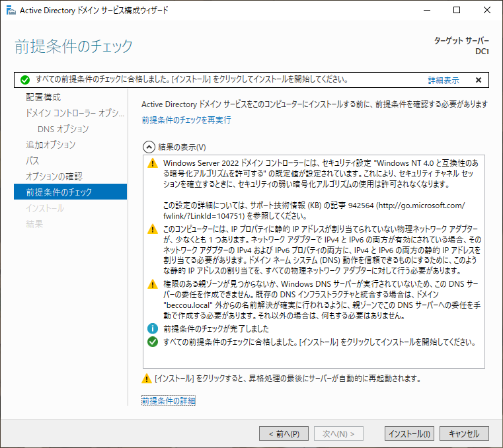Click the first warning icon about Windows NT 4.0
The image size is (503, 448).
click(153, 164)
